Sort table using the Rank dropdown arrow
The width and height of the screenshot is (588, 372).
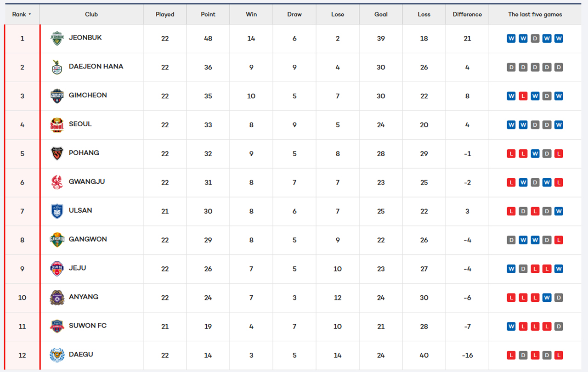coord(30,14)
